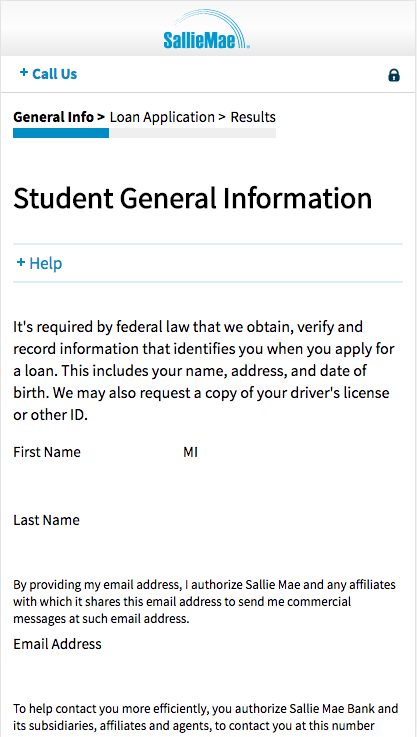Expand the Call Us section
This screenshot has height=737, width=417.
(x=48, y=74)
